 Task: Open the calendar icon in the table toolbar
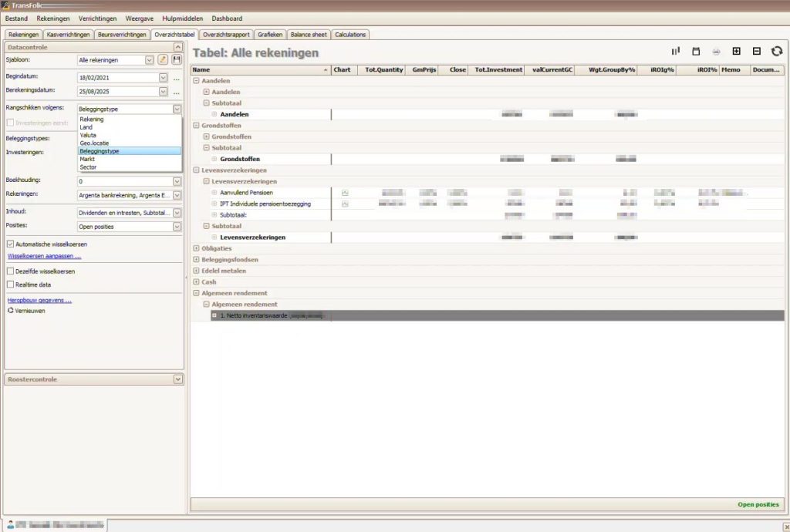(697, 51)
